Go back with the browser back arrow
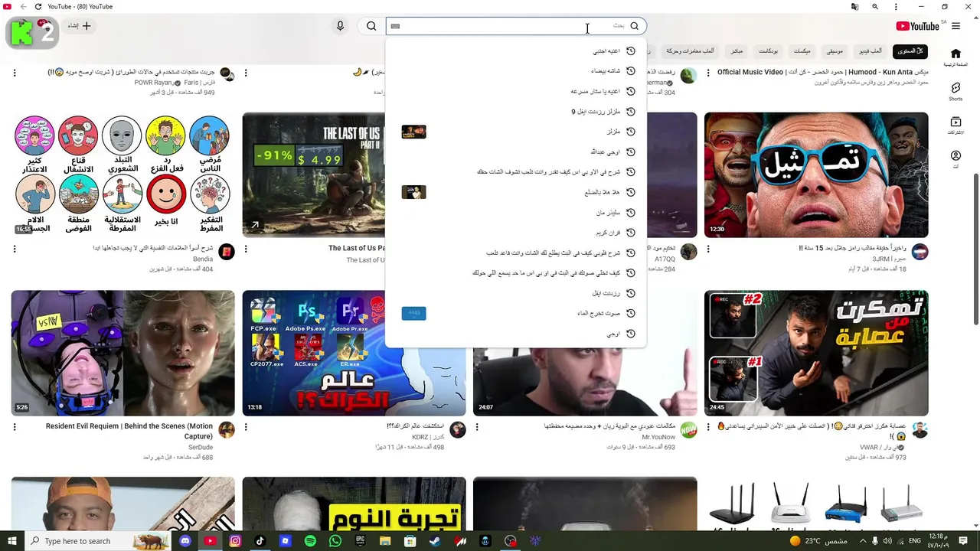The height and width of the screenshot is (551, 980). pos(22,7)
